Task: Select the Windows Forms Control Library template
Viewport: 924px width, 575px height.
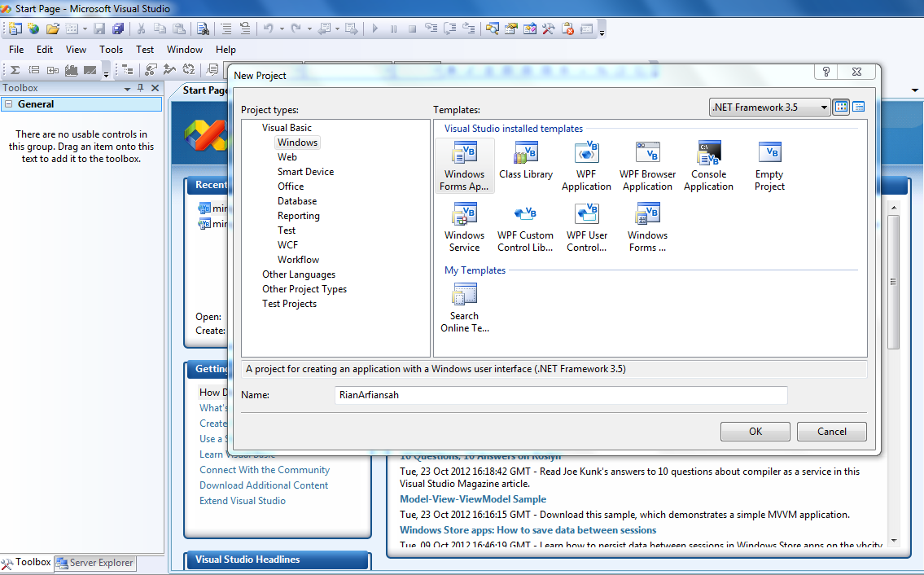Action: coord(648,228)
